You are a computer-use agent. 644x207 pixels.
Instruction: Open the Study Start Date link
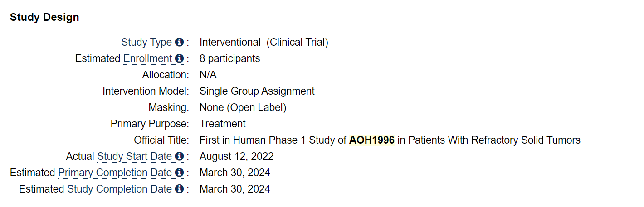pyautogui.click(x=135, y=157)
